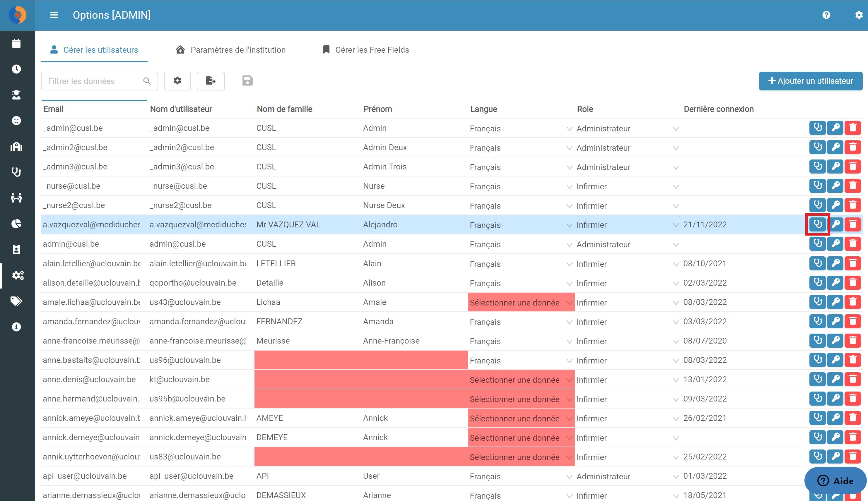Click the application logo in top left
The image size is (868, 501).
pyautogui.click(x=18, y=15)
